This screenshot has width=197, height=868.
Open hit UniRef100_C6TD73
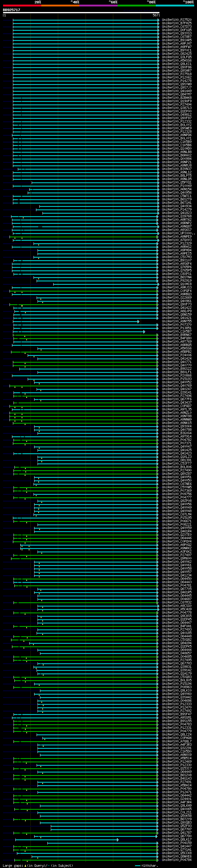(177, 26)
